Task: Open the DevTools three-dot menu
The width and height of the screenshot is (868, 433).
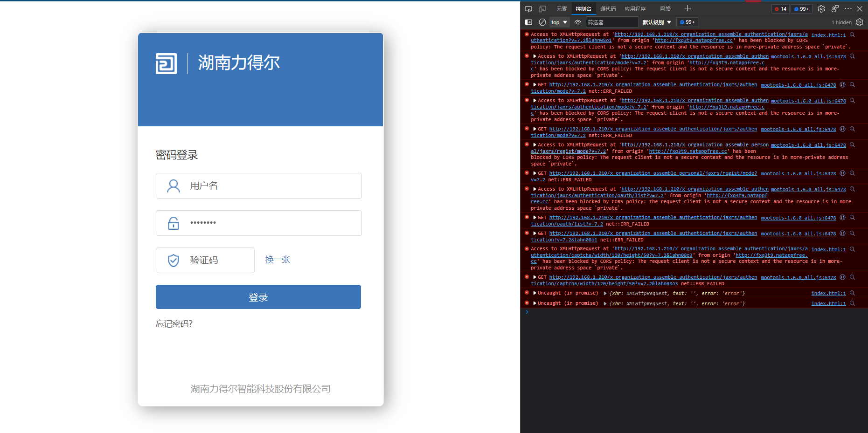Action: click(848, 9)
